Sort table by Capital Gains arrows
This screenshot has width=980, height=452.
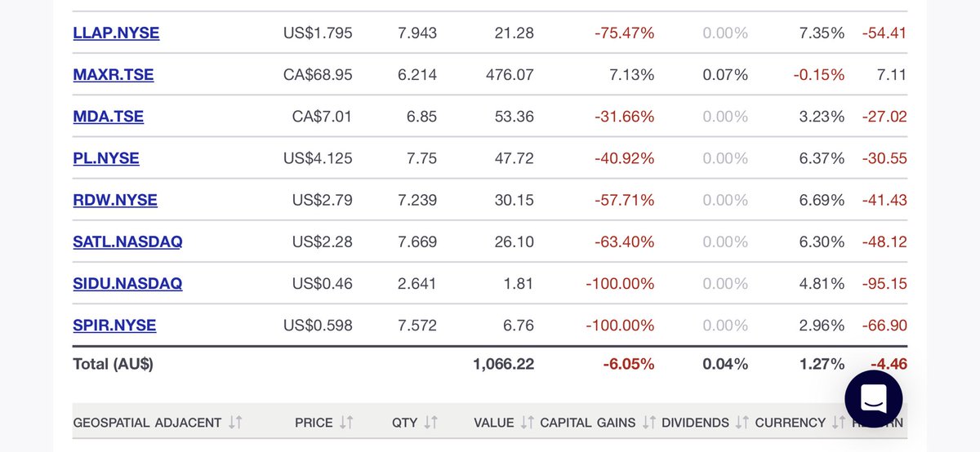649,423
